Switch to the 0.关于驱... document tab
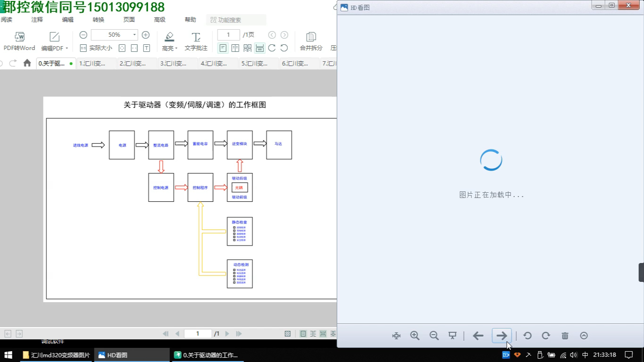 (56, 63)
